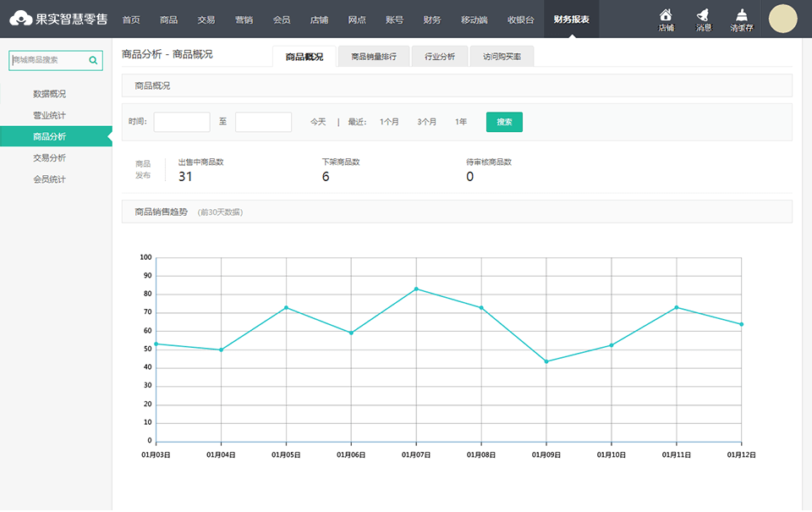This screenshot has width=812, height=512.
Task: Open 会员统计 in the sidebar
Action: 49,179
